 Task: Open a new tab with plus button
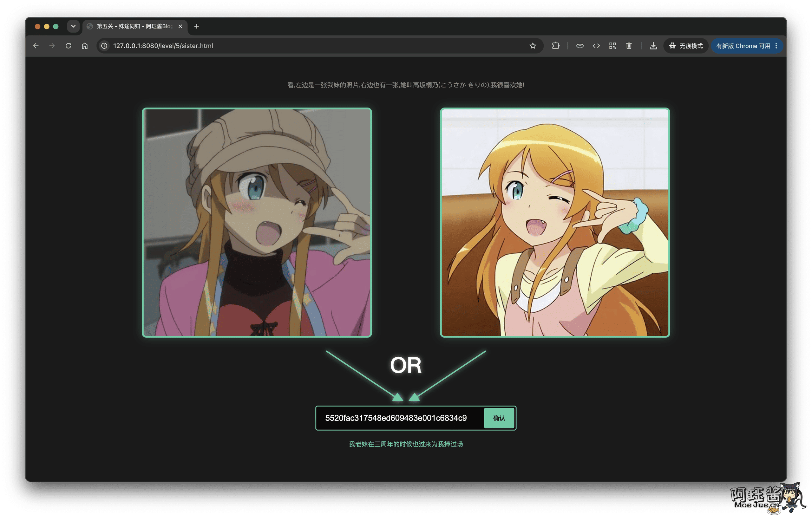(x=197, y=26)
